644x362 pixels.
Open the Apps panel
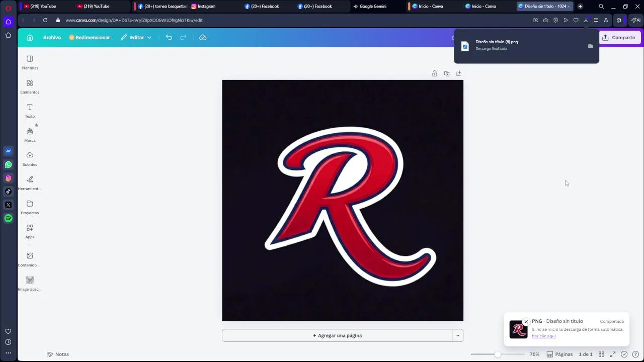click(30, 231)
